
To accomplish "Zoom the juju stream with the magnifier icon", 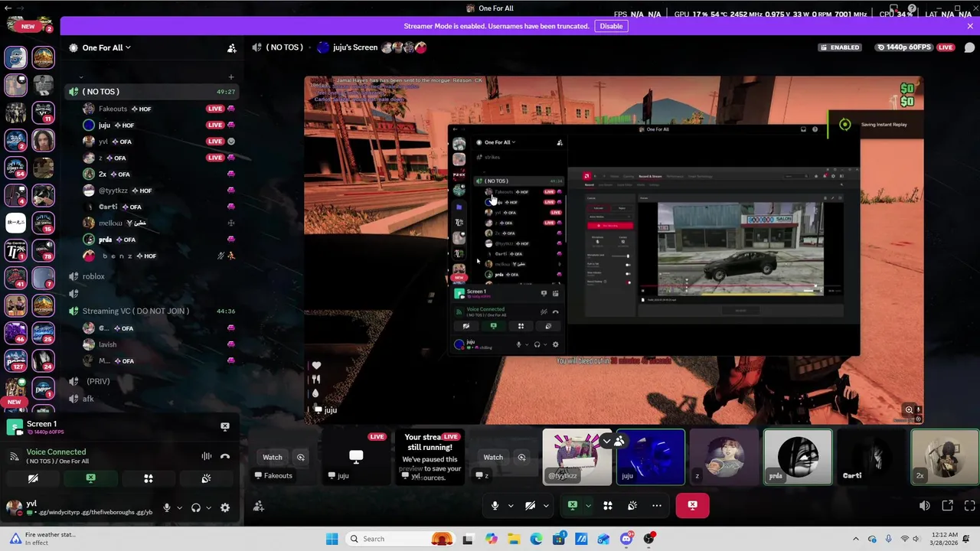I will (909, 410).
